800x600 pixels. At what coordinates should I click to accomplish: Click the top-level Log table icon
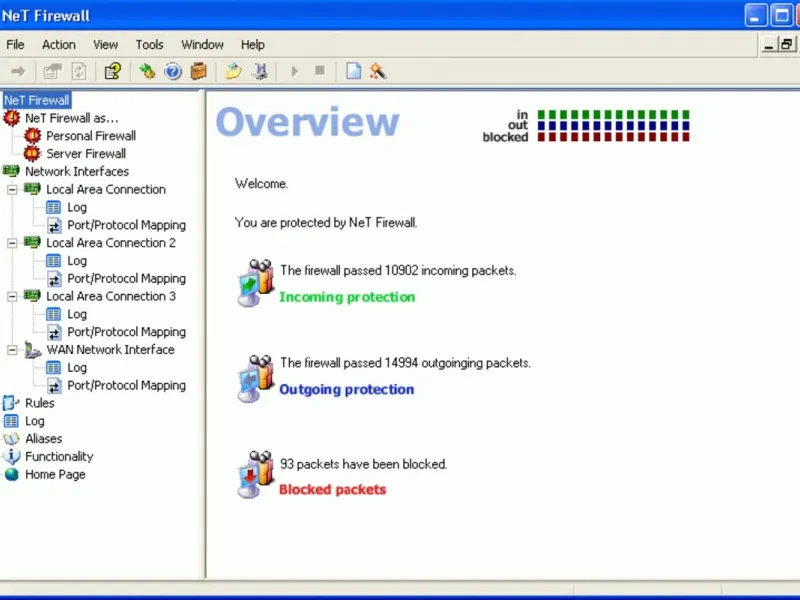coord(11,421)
